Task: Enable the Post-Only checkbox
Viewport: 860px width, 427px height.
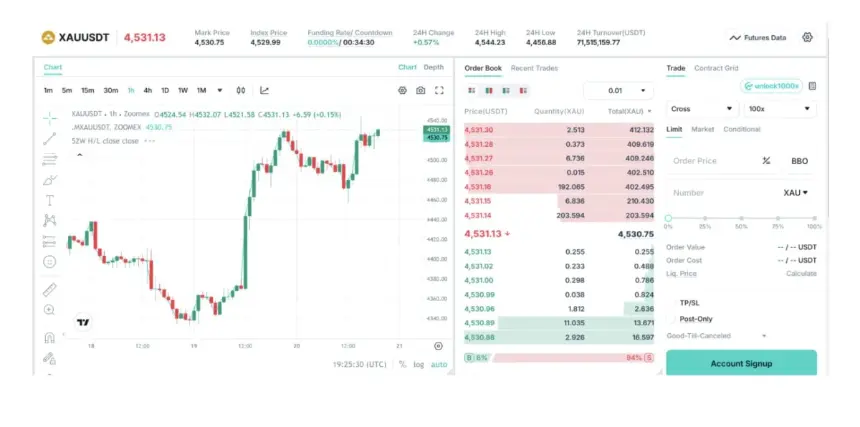Action: tap(671, 318)
